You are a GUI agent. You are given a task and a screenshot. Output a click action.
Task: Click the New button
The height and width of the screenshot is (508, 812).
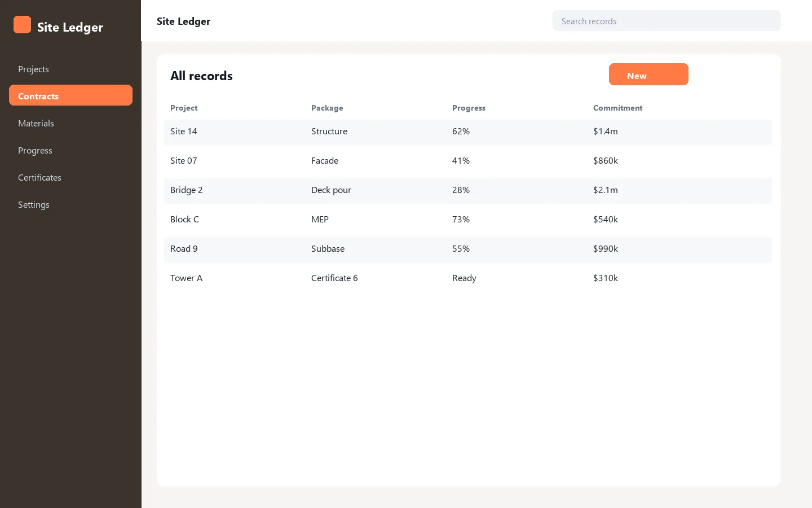(648, 75)
